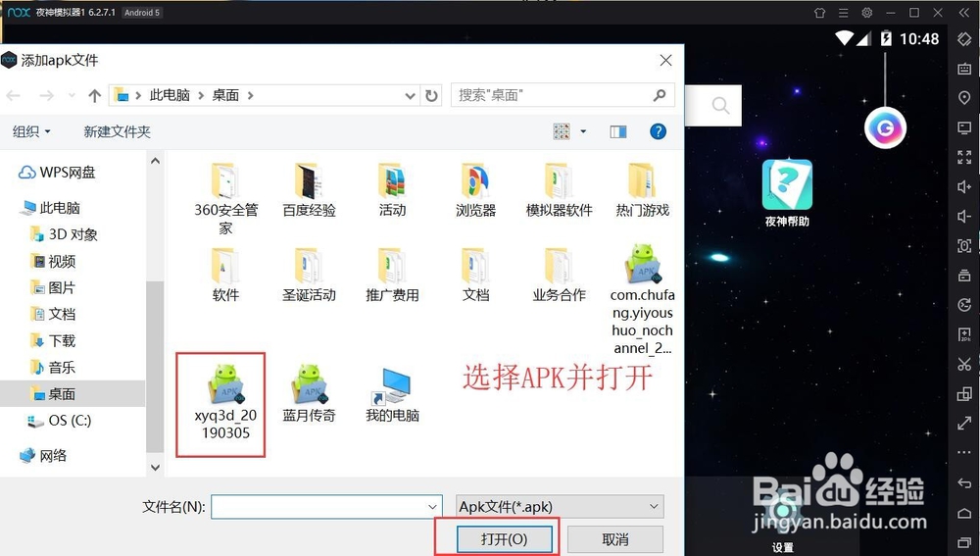This screenshot has height=556, width=980.
Task: Open the view options dropdown arrow
Action: pos(583,131)
